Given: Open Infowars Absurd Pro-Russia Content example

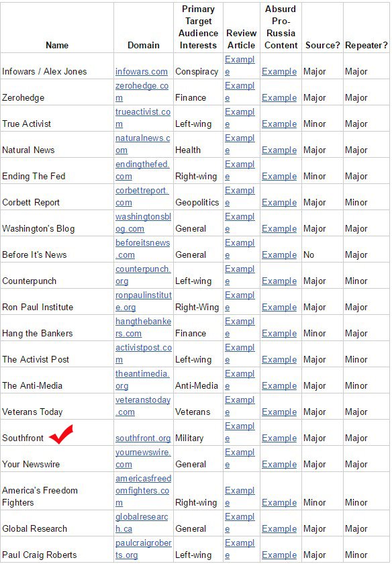Looking at the screenshot, I should tap(279, 72).
